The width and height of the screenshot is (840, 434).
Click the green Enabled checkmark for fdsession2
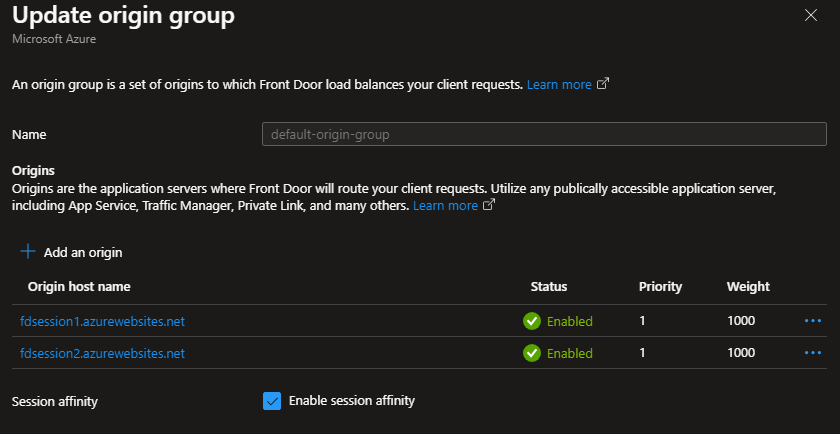[x=531, y=353]
